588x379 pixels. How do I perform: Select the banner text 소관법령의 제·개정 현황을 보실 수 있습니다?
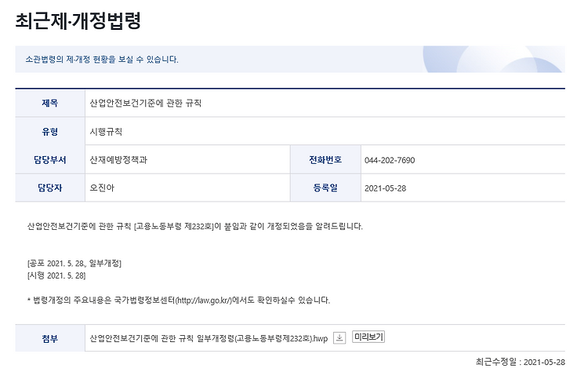[x=102, y=60]
